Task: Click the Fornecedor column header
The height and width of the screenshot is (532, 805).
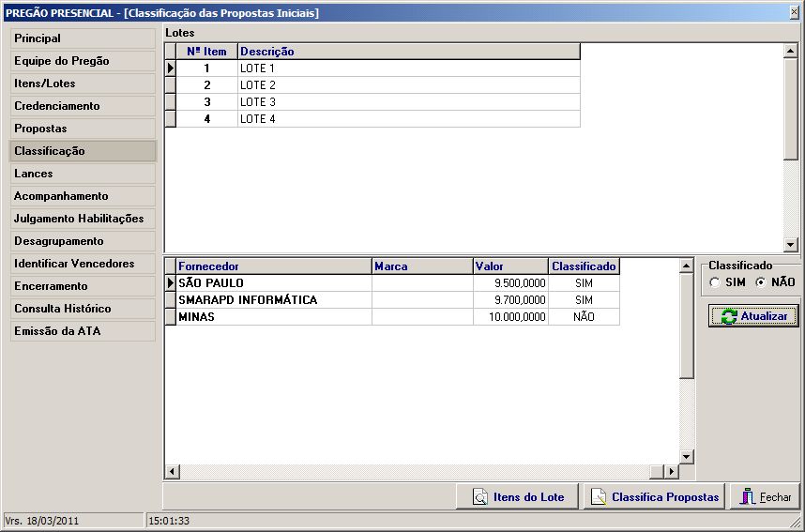Action: click(x=274, y=266)
